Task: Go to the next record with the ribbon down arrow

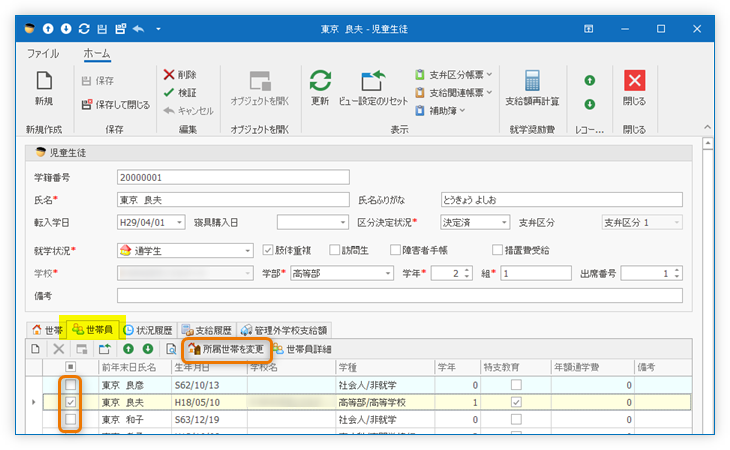Action: tap(589, 104)
